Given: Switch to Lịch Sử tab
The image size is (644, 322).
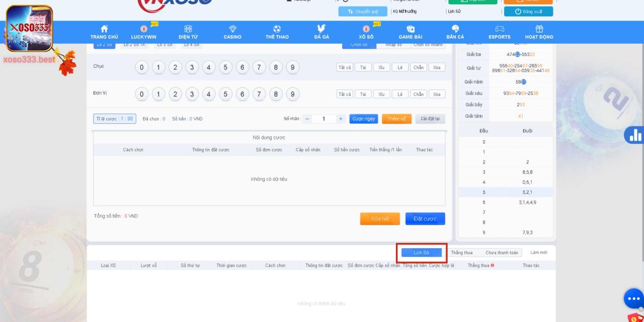Looking at the screenshot, I should pyautogui.click(x=421, y=253).
